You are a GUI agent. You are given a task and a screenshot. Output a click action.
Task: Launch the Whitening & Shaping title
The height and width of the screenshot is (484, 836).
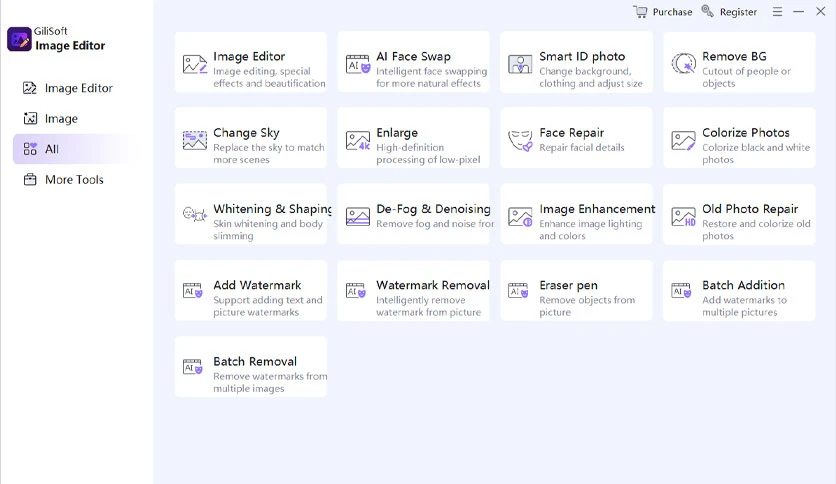(272, 209)
